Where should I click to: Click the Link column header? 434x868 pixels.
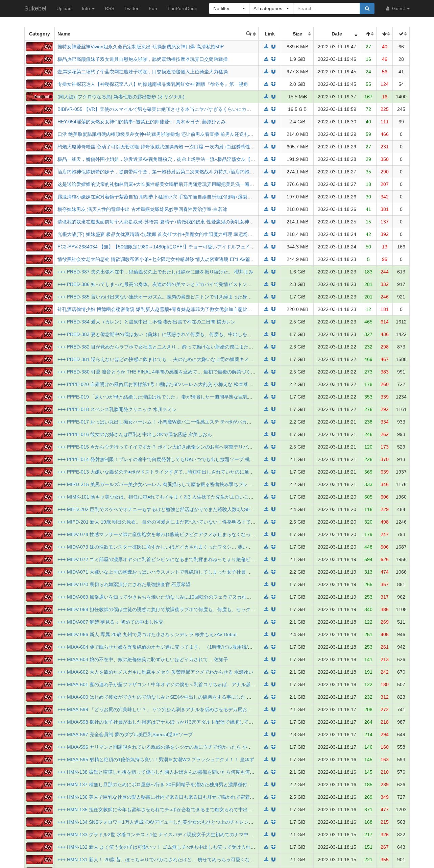click(270, 34)
